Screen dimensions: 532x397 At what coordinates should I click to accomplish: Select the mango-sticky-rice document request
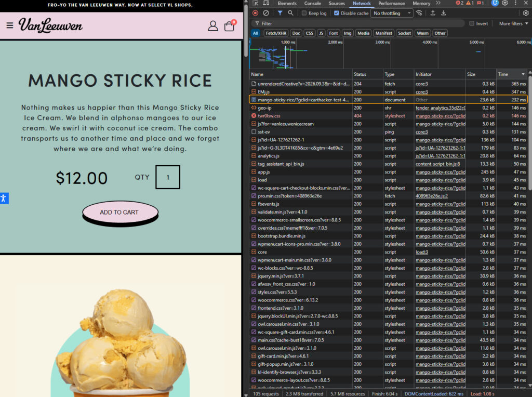[x=388, y=100]
